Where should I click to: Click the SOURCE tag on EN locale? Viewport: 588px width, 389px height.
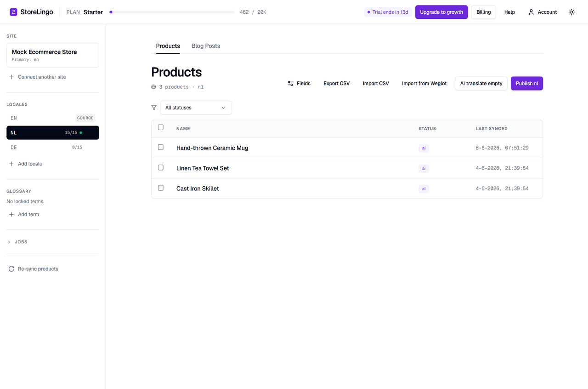click(85, 118)
